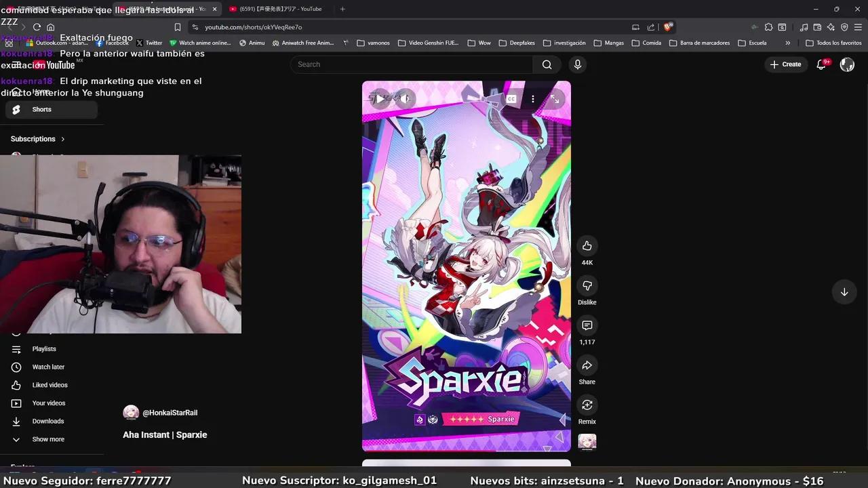868x488 pixels.
Task: Bookmark this page icon
Action: point(178,27)
